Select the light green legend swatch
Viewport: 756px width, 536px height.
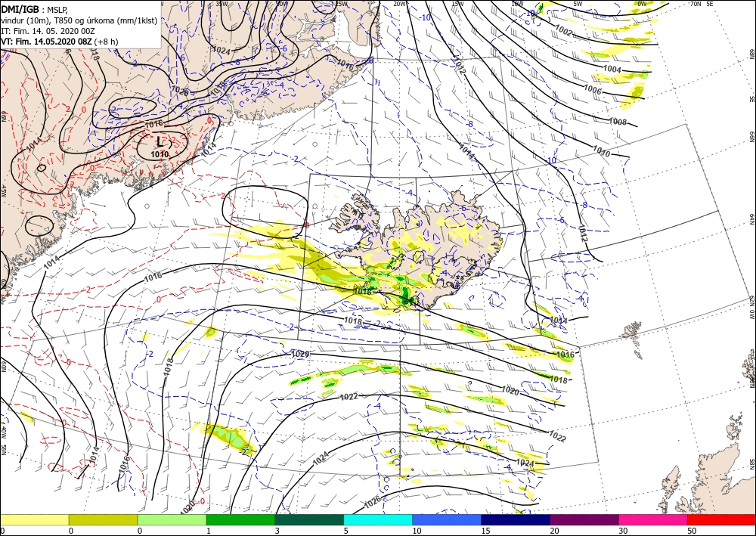[172, 519]
